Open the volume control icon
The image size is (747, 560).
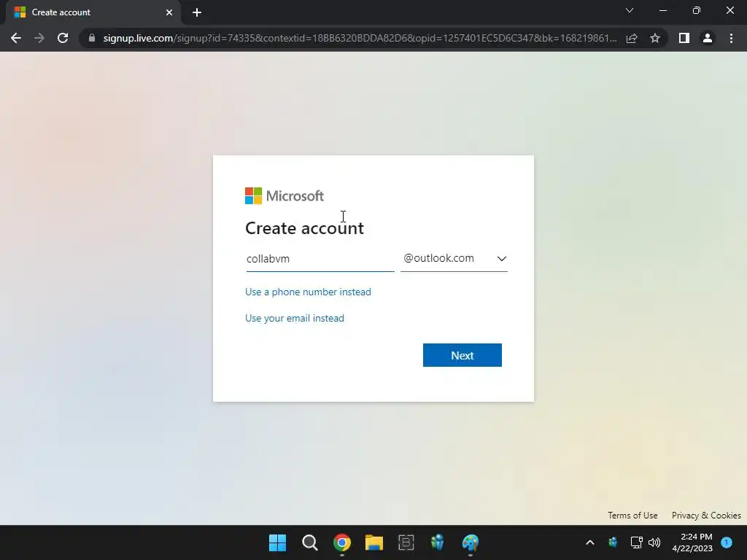pos(654,542)
